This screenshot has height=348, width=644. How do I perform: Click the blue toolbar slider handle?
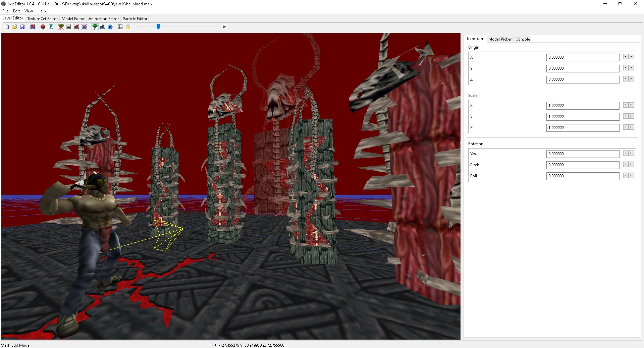click(158, 26)
